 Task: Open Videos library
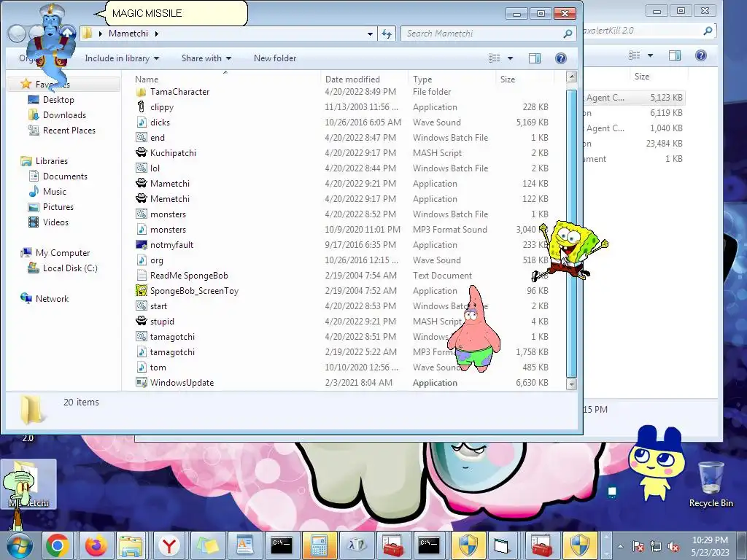click(x=55, y=222)
